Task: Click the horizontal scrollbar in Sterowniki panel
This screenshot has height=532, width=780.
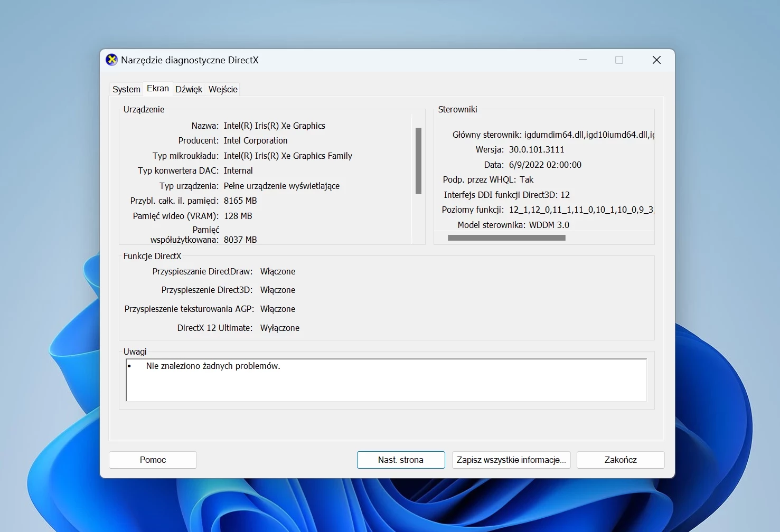Action: pos(506,238)
